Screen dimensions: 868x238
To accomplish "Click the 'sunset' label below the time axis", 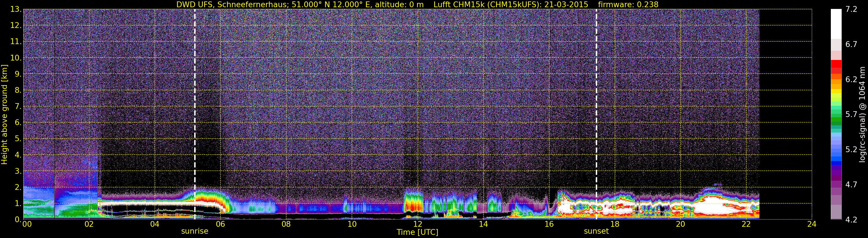I will [596, 231].
